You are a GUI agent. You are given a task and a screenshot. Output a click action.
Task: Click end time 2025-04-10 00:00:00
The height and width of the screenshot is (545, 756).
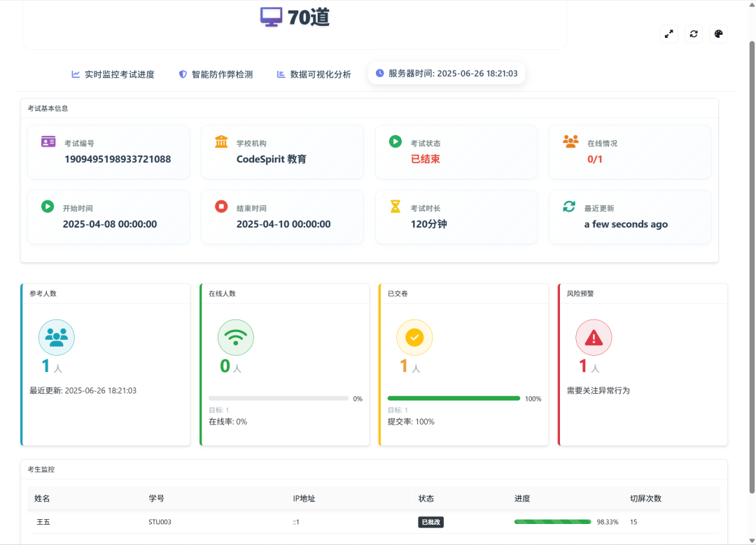pyautogui.click(x=283, y=224)
